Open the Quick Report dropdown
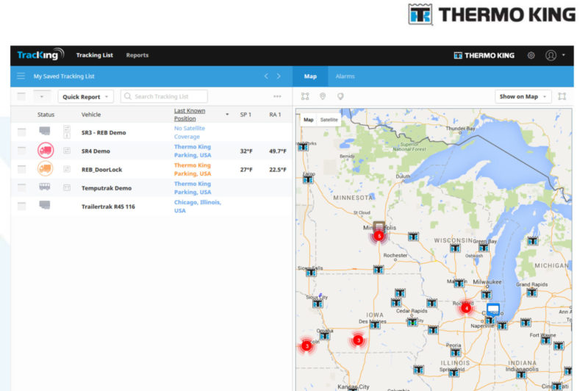 (85, 97)
